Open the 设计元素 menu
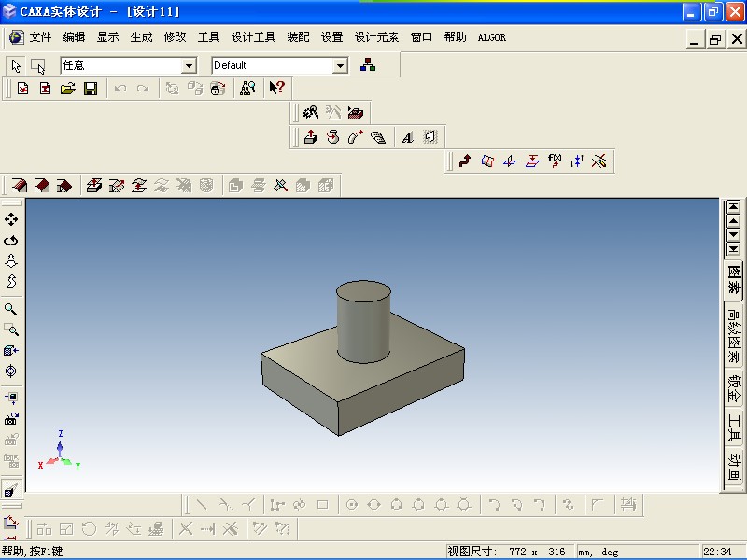Viewport: 747px width, 560px height. 377,37
